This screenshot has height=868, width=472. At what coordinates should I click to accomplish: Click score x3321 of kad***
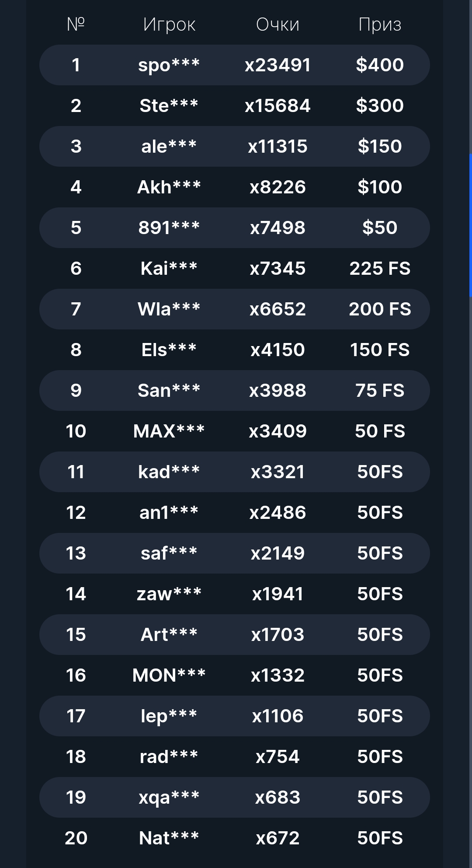278,472
